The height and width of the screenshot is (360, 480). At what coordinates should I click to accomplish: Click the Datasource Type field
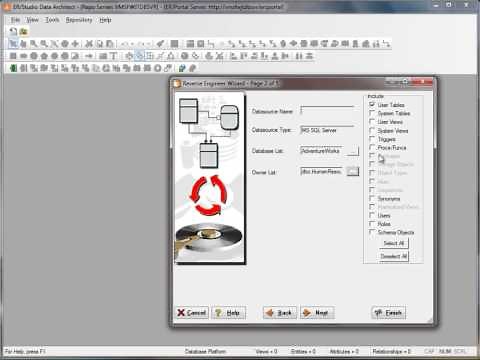click(x=327, y=130)
